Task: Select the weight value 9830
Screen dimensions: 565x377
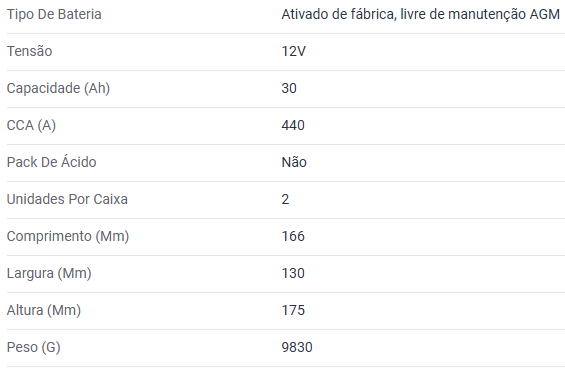Action: [297, 347]
